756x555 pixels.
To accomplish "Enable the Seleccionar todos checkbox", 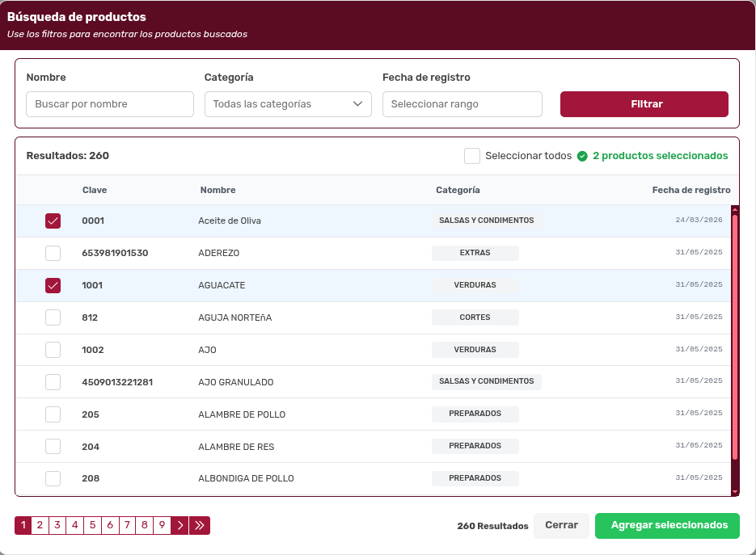I will click(x=472, y=156).
